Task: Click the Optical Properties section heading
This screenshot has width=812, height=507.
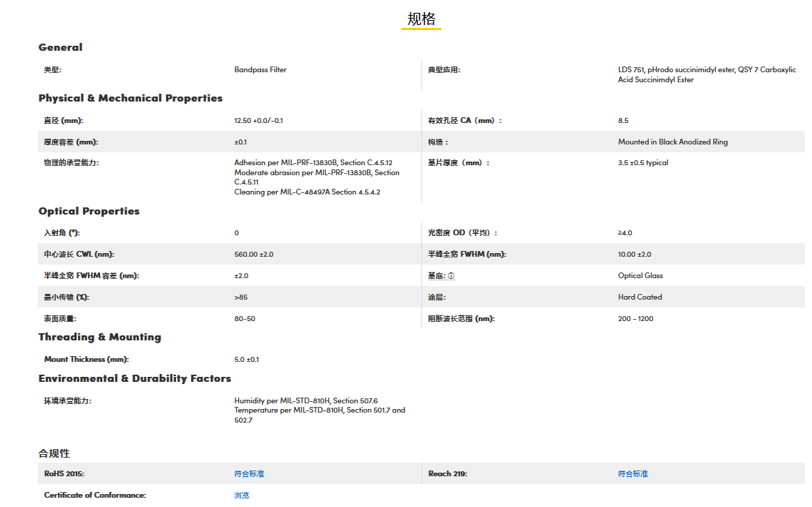Action: (89, 211)
